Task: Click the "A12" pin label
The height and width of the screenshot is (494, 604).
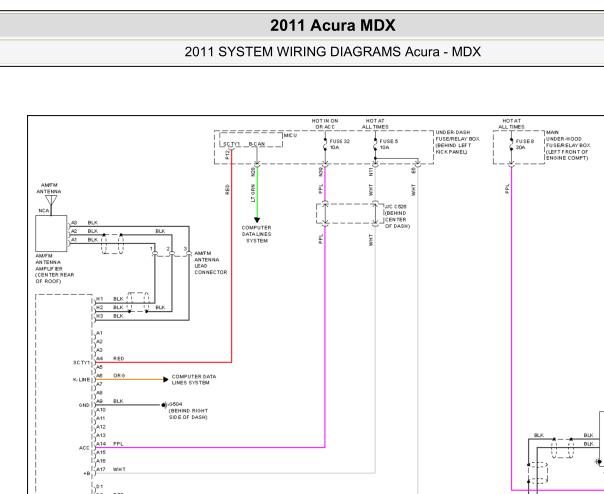Action: click(x=101, y=427)
